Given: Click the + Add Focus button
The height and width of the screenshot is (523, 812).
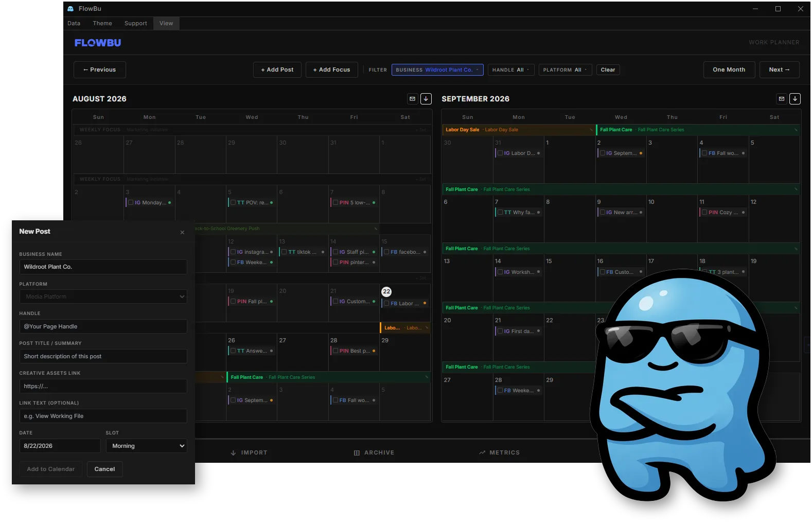Looking at the screenshot, I should tap(332, 70).
